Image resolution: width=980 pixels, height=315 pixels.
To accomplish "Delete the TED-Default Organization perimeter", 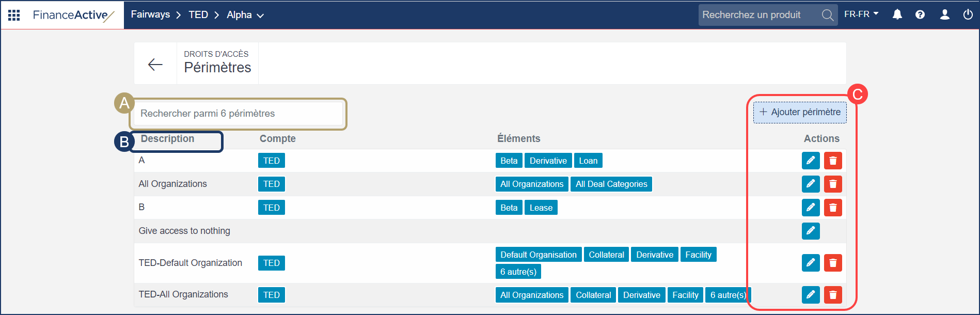I will click(x=833, y=263).
